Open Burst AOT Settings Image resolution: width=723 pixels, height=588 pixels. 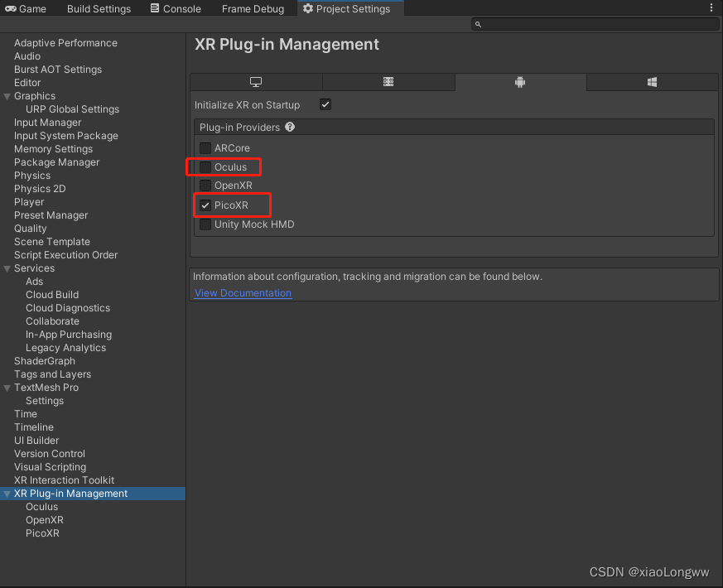[x=58, y=70]
